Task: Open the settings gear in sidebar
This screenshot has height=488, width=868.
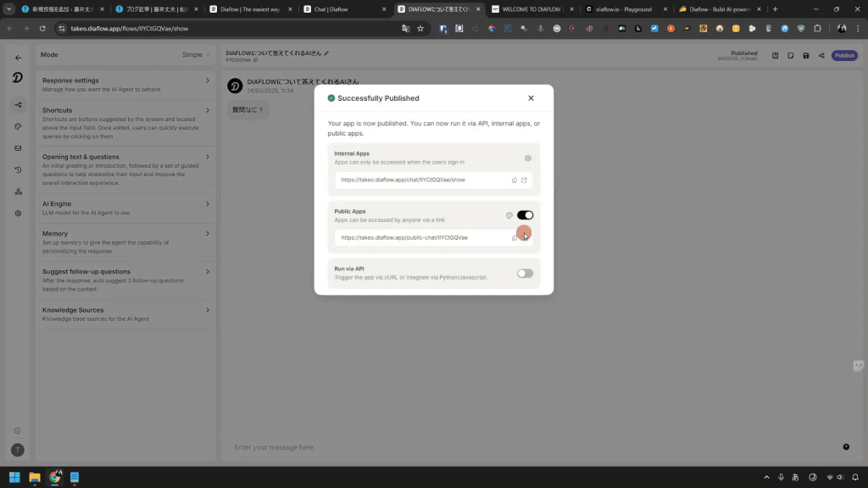Action: click(x=19, y=213)
